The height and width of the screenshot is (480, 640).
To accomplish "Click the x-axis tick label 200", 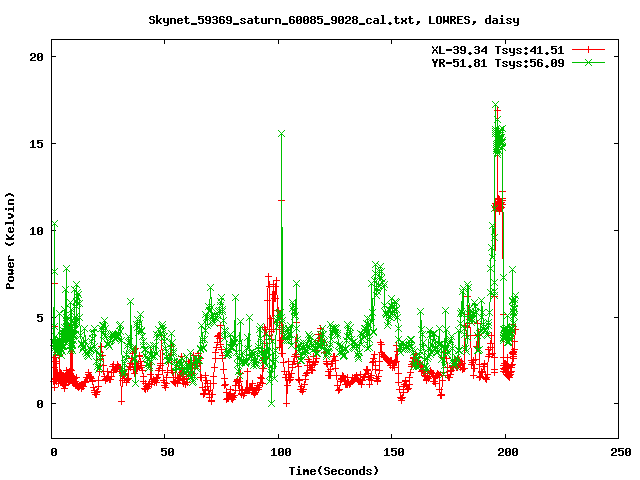I will [507, 452].
